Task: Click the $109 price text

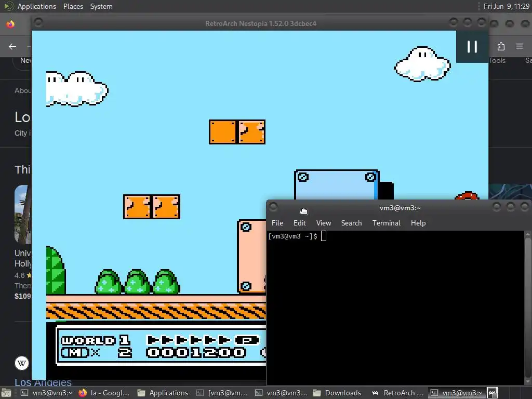Action: pos(23,296)
